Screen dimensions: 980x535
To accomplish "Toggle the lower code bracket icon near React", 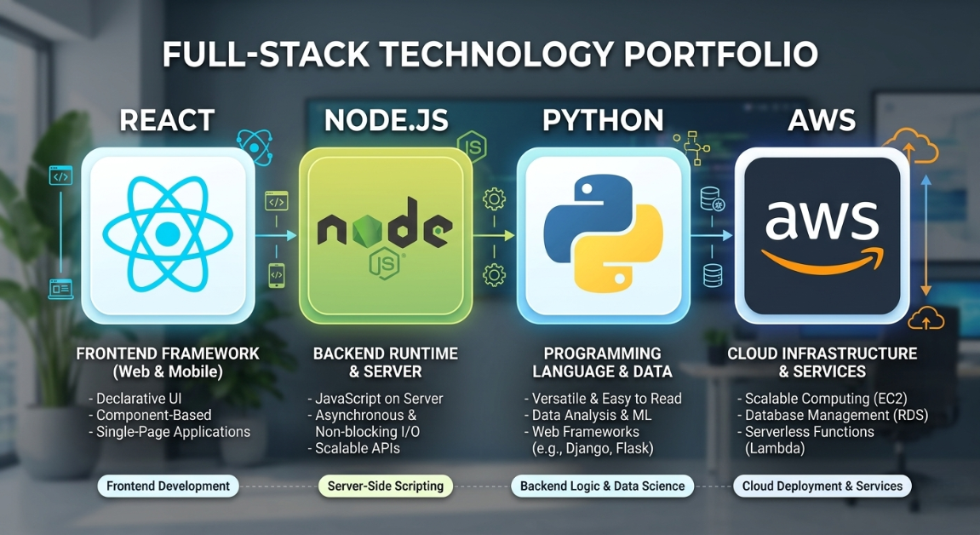I will pos(275,277).
